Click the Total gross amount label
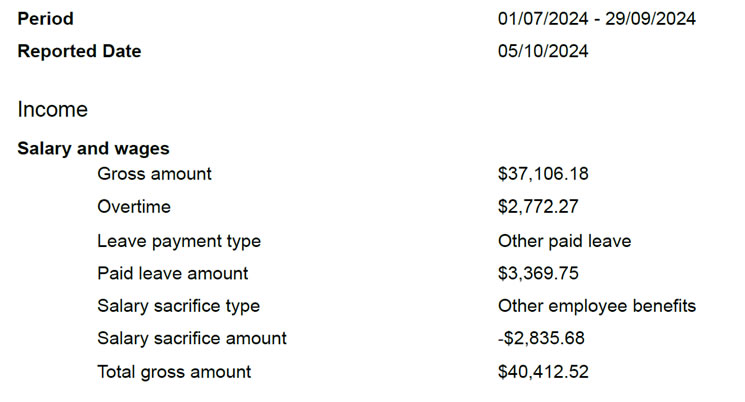 tap(174, 372)
